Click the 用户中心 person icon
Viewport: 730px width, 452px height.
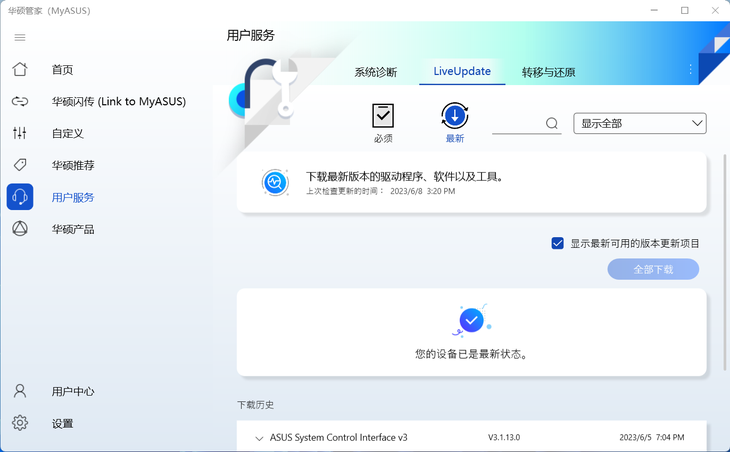point(20,391)
